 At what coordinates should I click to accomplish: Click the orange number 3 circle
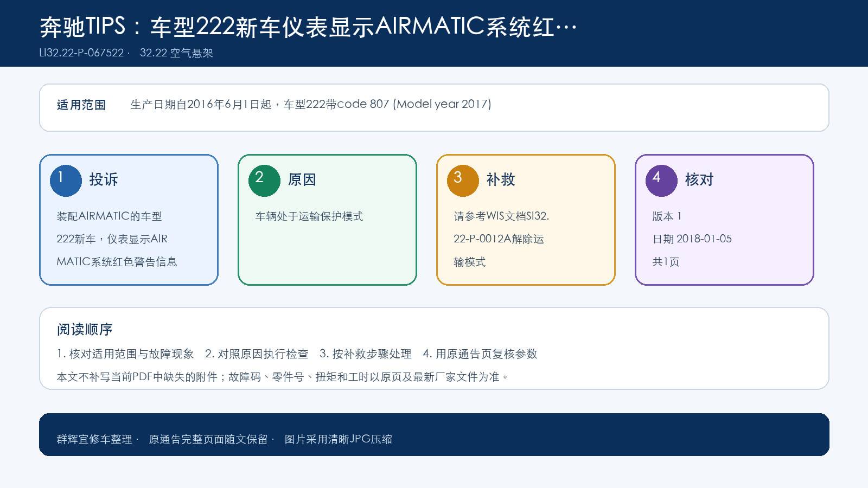click(x=463, y=181)
